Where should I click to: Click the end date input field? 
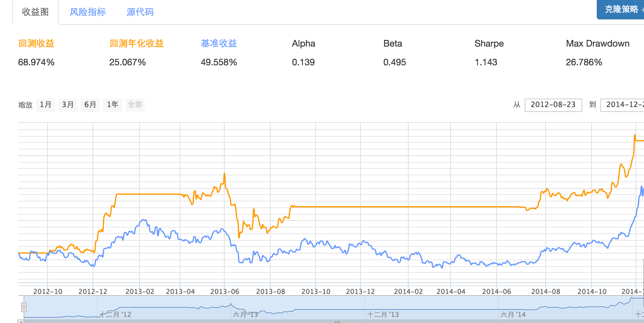click(x=623, y=105)
